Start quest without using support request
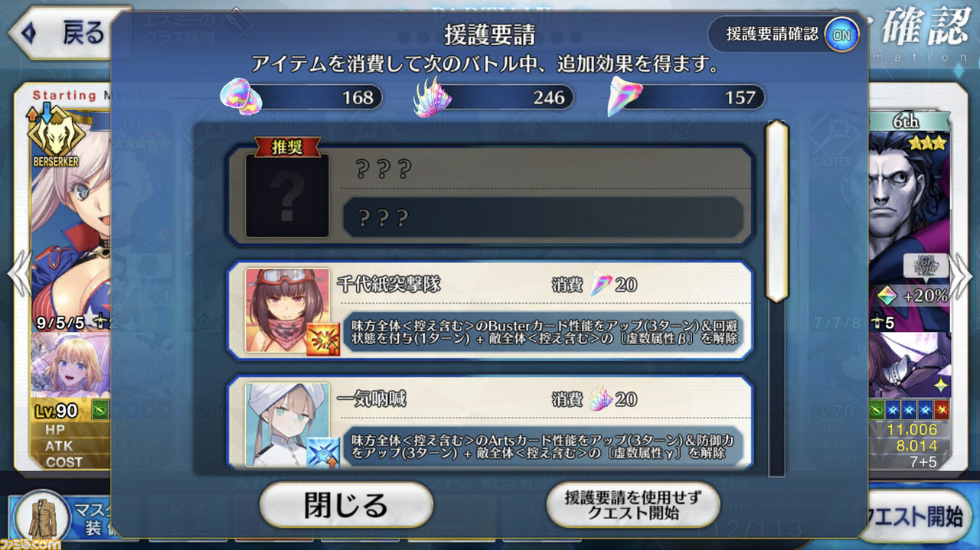980x550 pixels. 633,505
